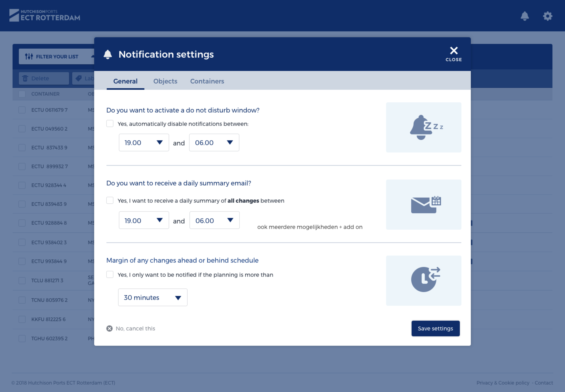Open the Containers tab

207,81
